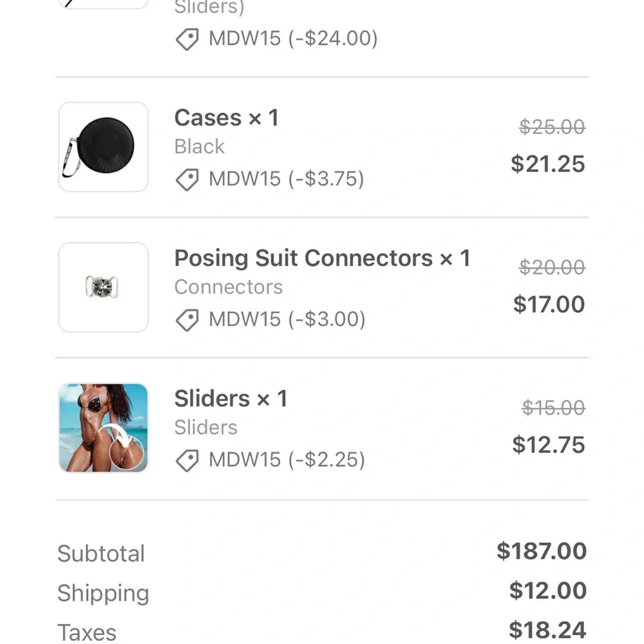Click the $17.00 discounted connectors price
The width and height of the screenshot is (644, 644).
coord(549,304)
